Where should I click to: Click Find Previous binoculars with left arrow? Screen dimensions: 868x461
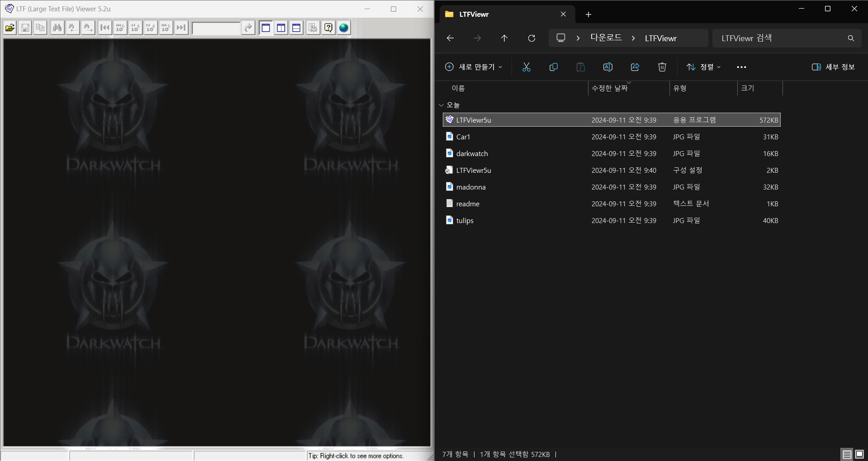[x=72, y=28]
